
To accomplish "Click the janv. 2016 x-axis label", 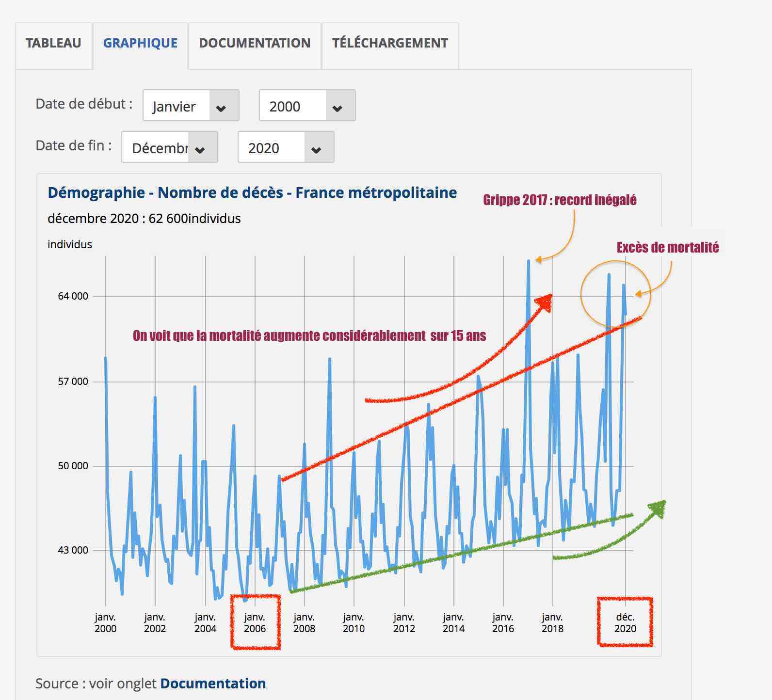I will (x=503, y=623).
